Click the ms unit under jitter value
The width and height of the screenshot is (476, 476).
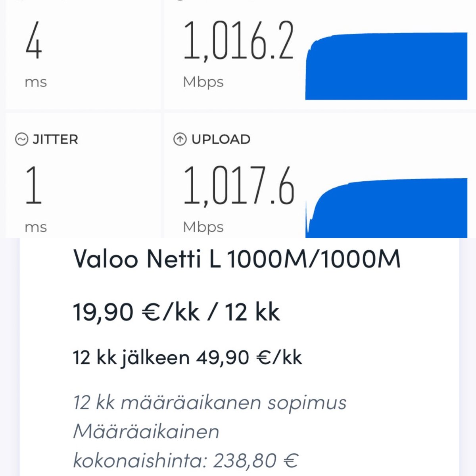pyautogui.click(x=36, y=227)
